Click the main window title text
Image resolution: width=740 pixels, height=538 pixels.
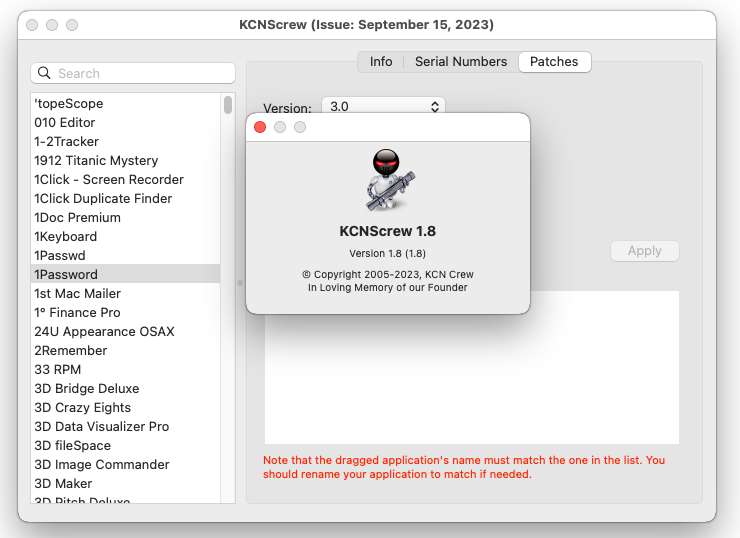[366, 25]
